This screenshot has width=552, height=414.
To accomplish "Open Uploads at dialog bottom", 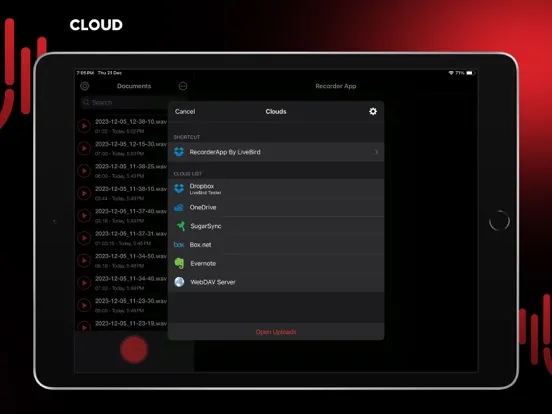I will tap(276, 332).
